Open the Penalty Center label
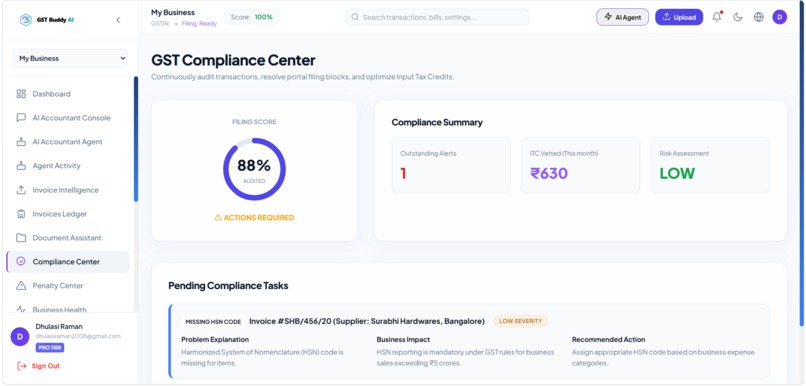Screen dimensions: 806x386 point(58,285)
